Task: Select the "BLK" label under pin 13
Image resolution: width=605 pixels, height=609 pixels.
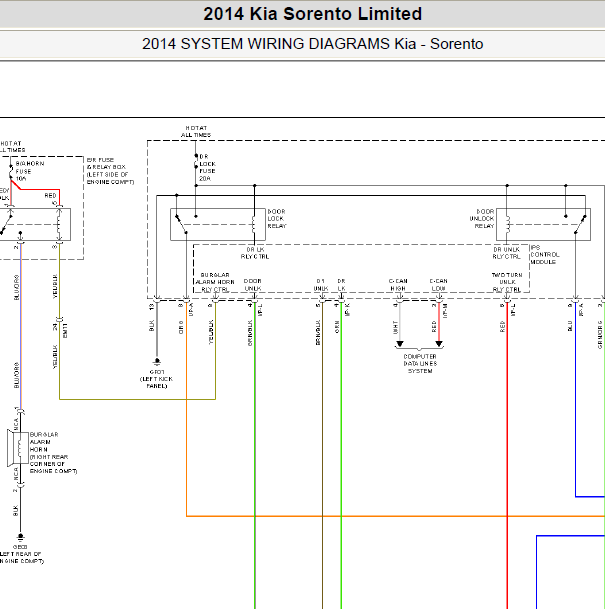Action: coord(151,325)
